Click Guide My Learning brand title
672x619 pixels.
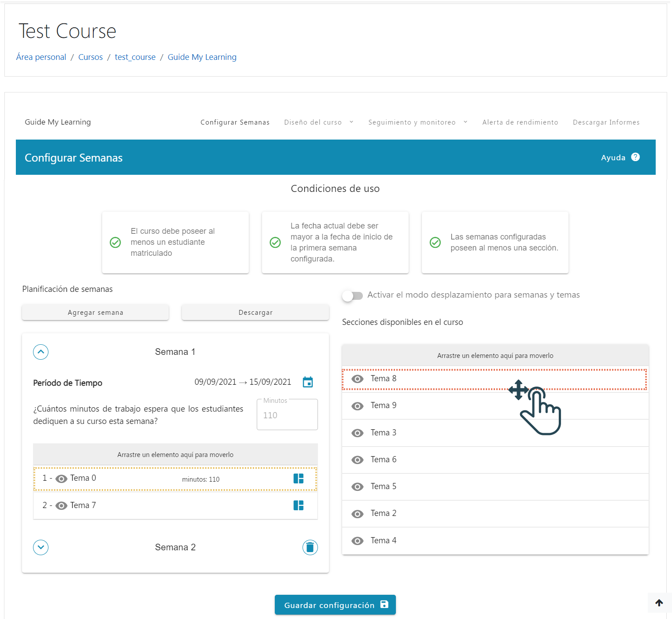pyautogui.click(x=58, y=122)
